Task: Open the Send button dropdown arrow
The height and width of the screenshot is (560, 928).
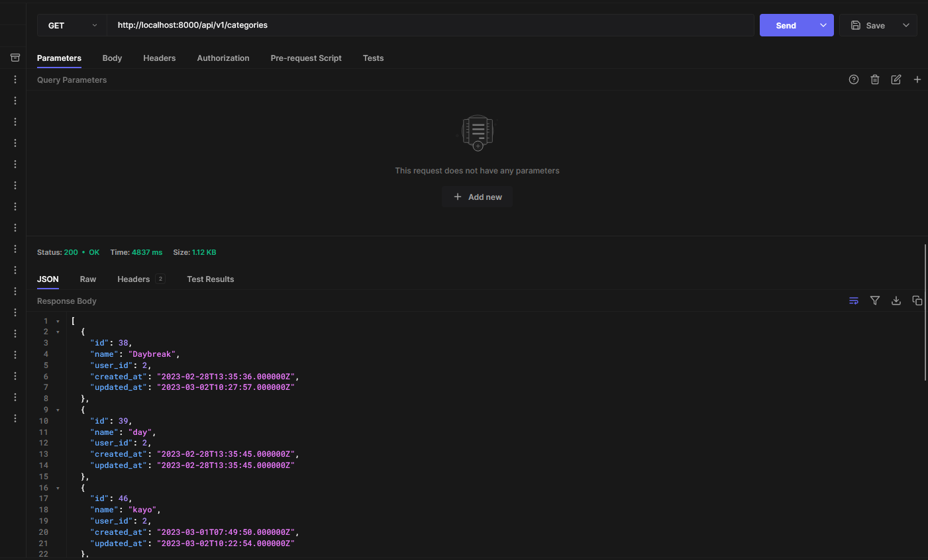Action: [x=823, y=25]
